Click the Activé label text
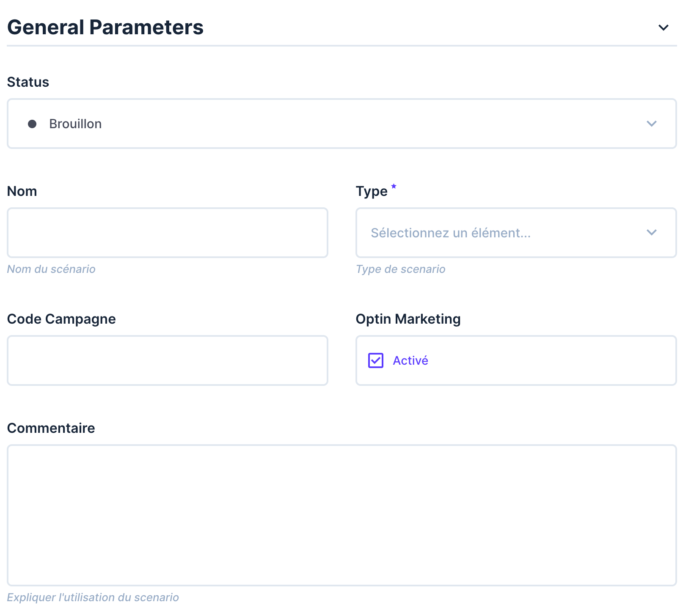 pyautogui.click(x=410, y=360)
